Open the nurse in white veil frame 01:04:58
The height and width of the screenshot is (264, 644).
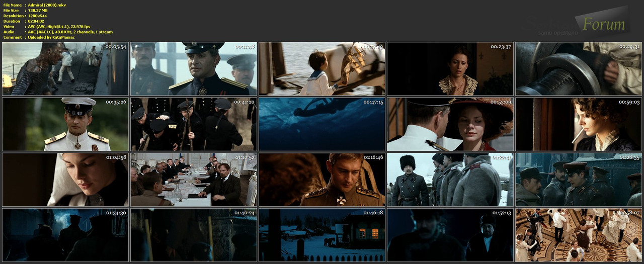pyautogui.click(x=65, y=180)
